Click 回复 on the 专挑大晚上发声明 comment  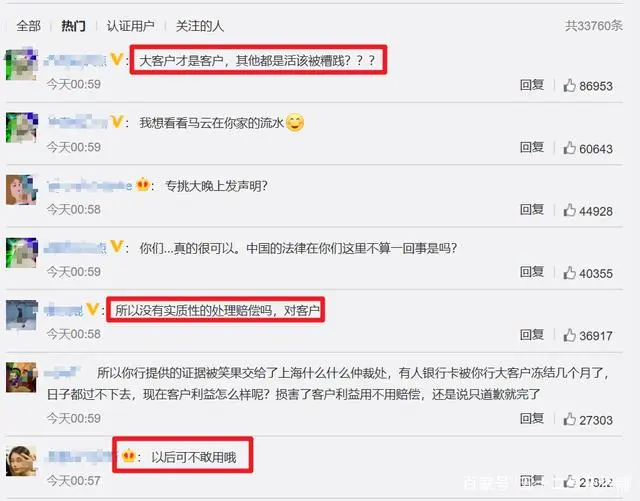532,210
